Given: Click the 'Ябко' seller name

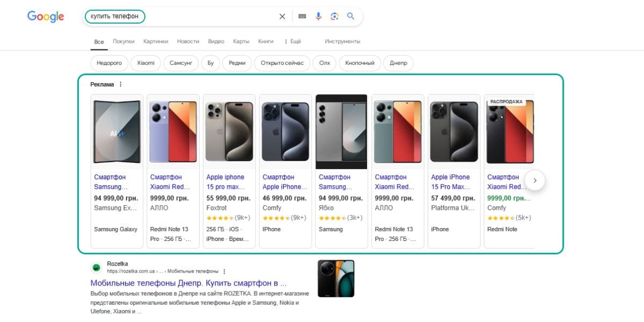Looking at the screenshot, I should [326, 208].
